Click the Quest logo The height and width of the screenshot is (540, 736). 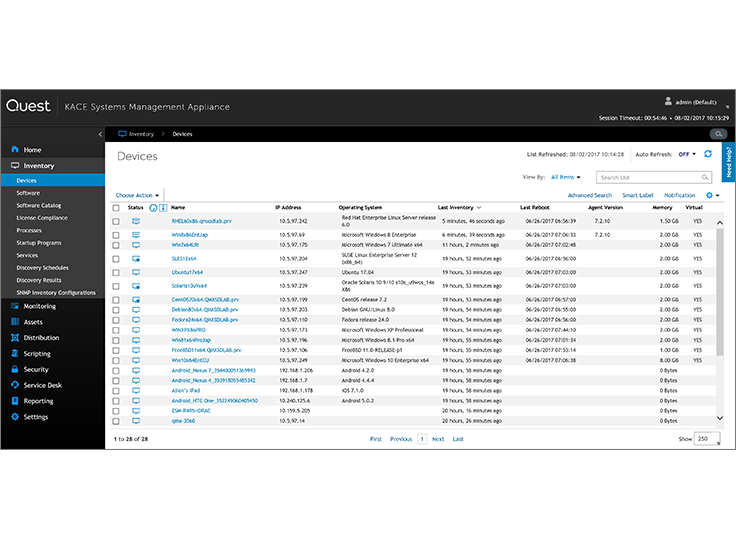coord(28,106)
